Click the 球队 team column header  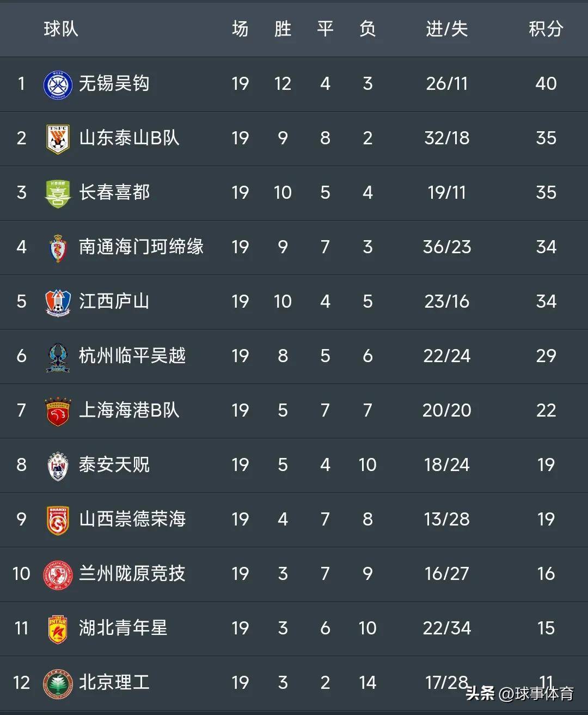pos(61,28)
